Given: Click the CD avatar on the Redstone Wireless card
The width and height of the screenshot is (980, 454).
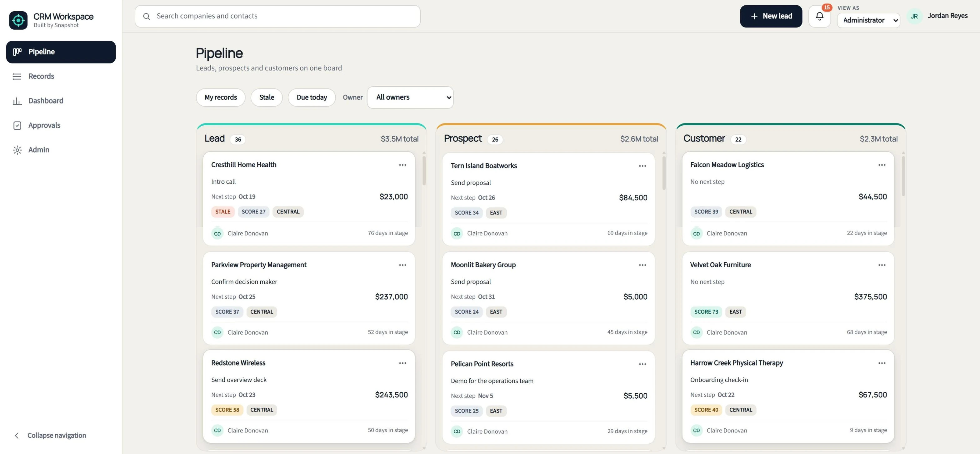Looking at the screenshot, I should (217, 431).
